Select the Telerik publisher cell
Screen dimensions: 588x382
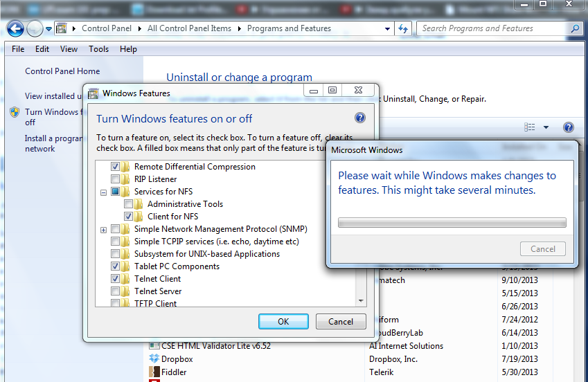coord(381,372)
